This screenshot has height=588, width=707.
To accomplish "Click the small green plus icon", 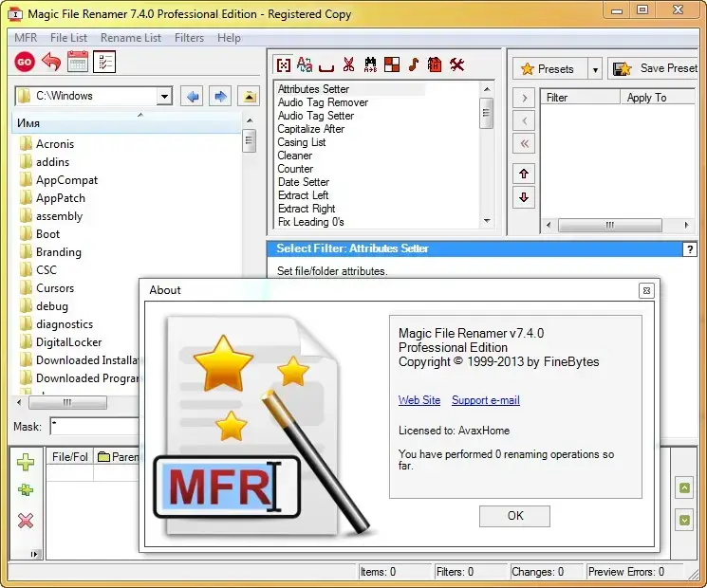I will 26,489.
